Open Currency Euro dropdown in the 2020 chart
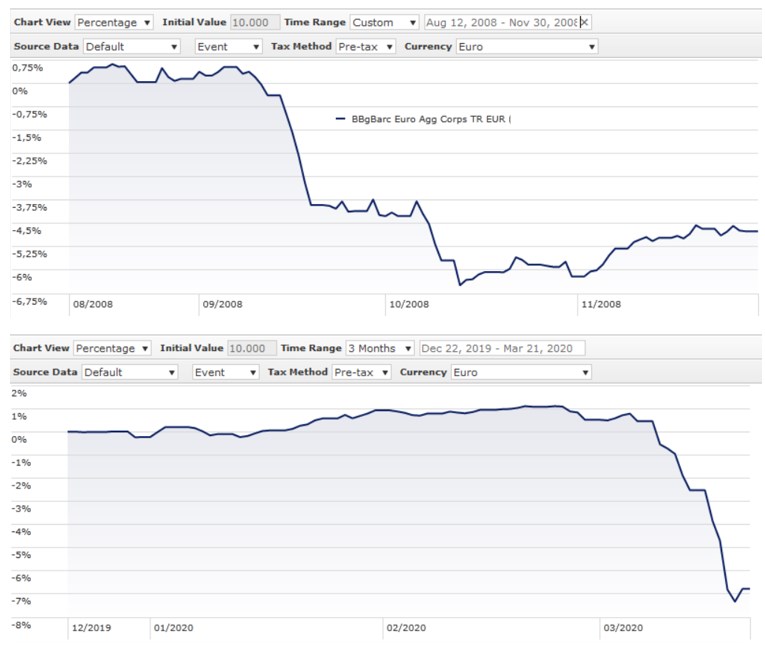Image resolution: width=765 pixels, height=658 pixels. 521,372
